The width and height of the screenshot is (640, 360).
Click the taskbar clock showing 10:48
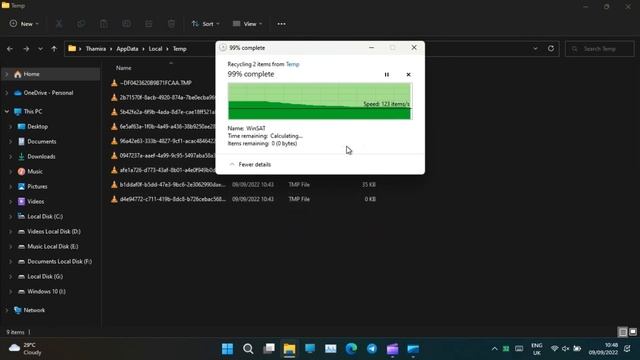click(603, 349)
